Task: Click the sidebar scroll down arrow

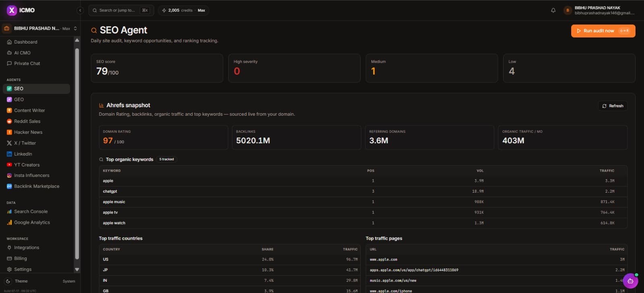Action: 77,270
